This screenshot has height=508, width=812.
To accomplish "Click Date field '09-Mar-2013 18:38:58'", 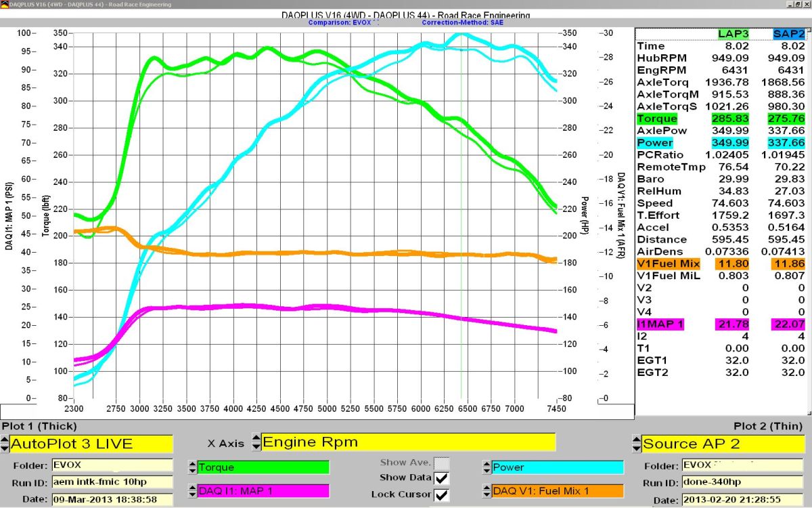I will pyautogui.click(x=112, y=499).
